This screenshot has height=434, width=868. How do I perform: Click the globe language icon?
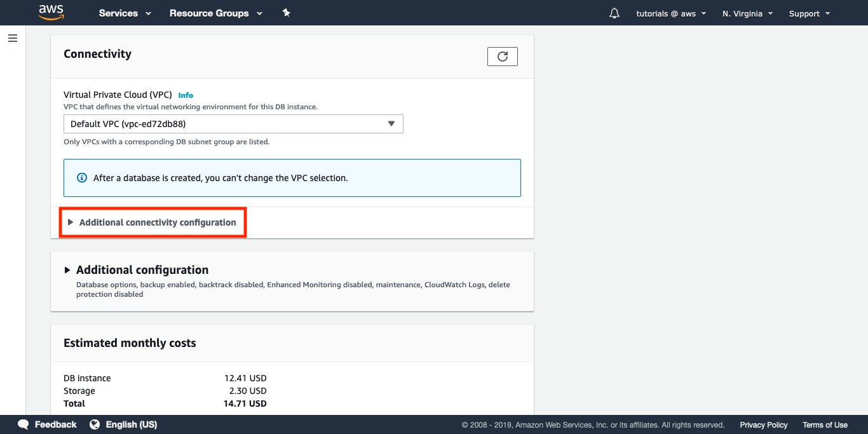(95, 424)
